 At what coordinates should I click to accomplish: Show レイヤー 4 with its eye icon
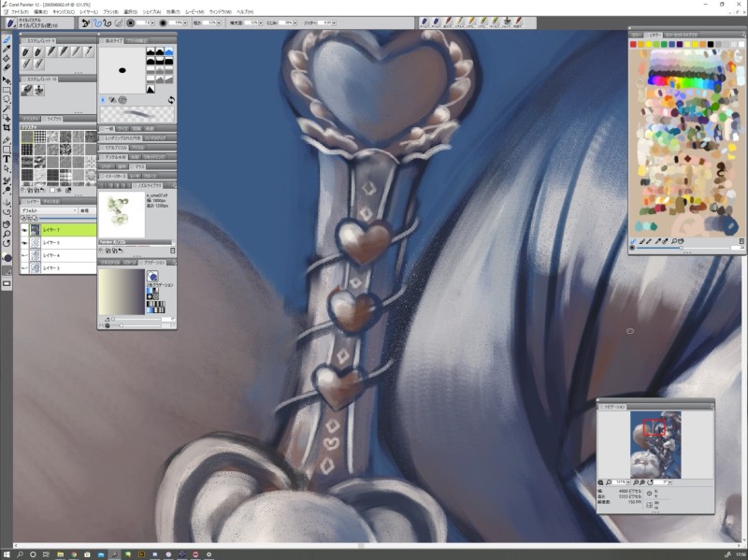pos(24,255)
